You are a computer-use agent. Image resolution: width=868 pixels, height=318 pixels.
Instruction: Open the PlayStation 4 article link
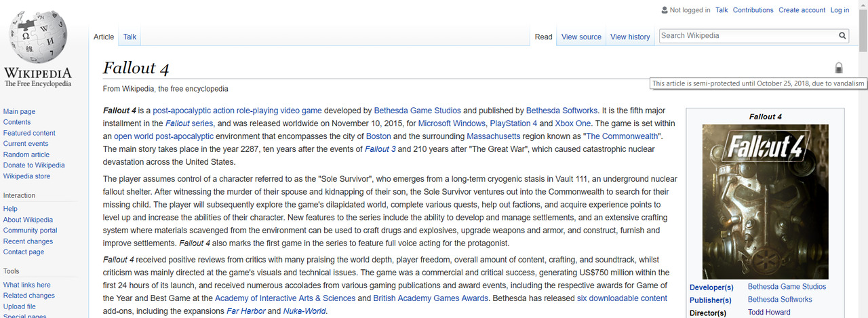point(513,123)
